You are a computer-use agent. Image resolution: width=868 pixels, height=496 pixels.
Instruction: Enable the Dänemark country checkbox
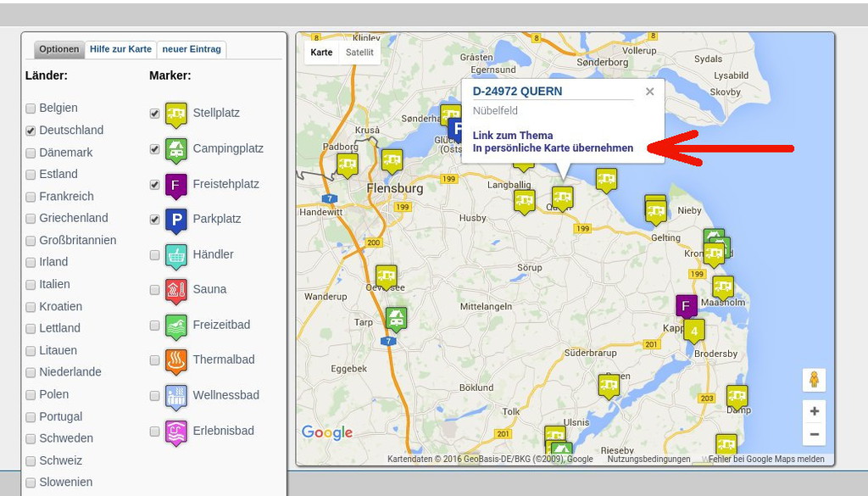point(31,153)
